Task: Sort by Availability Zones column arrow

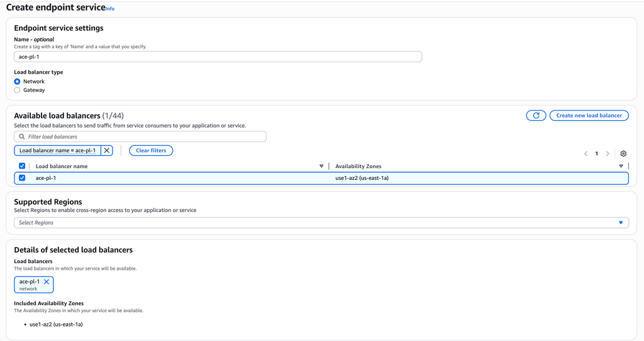Action: [x=621, y=166]
